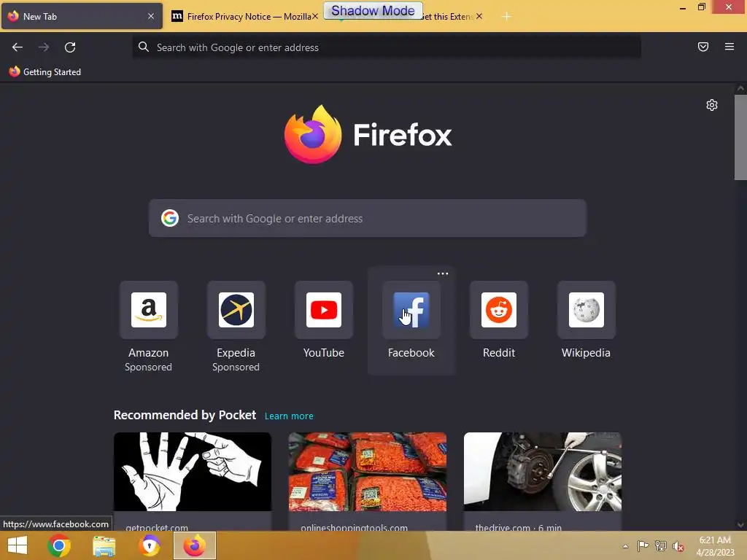Click the Pocket Learn more link
Image resolution: width=747 pixels, height=560 pixels.
coord(289,416)
